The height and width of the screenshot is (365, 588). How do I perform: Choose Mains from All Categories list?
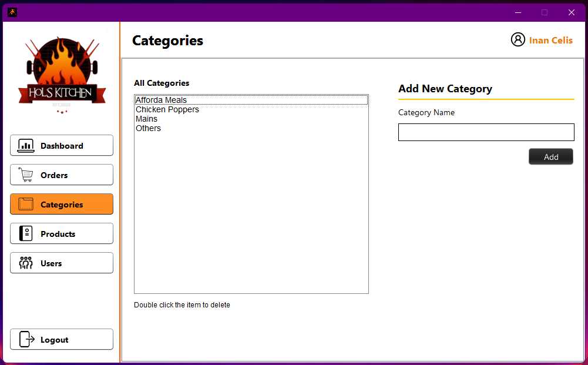click(147, 119)
